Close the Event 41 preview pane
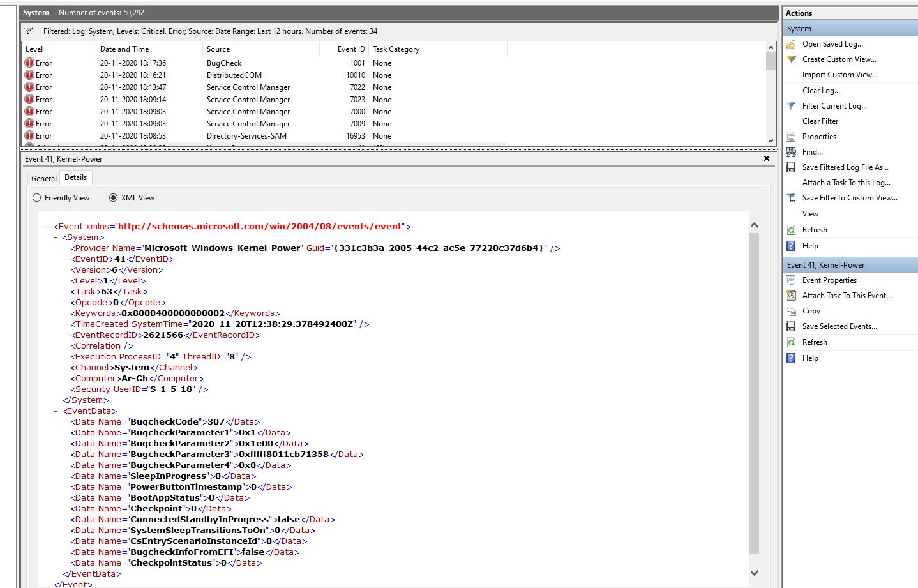 click(767, 158)
